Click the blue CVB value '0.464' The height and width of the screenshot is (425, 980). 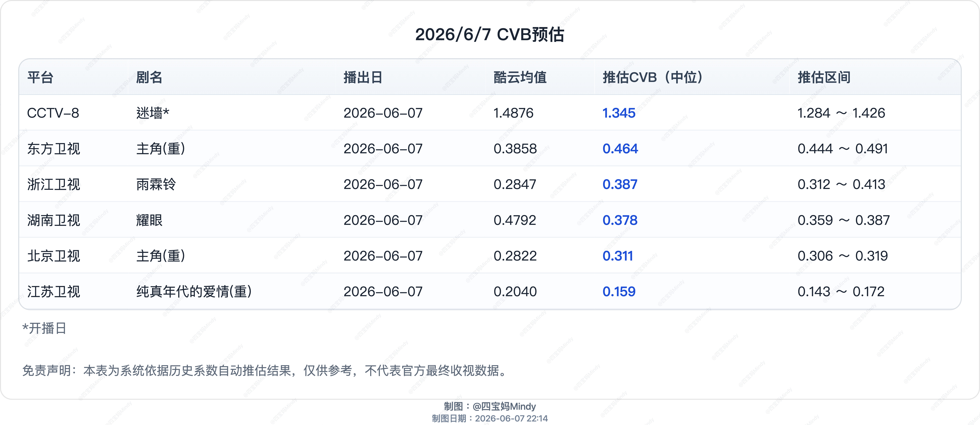[620, 149]
